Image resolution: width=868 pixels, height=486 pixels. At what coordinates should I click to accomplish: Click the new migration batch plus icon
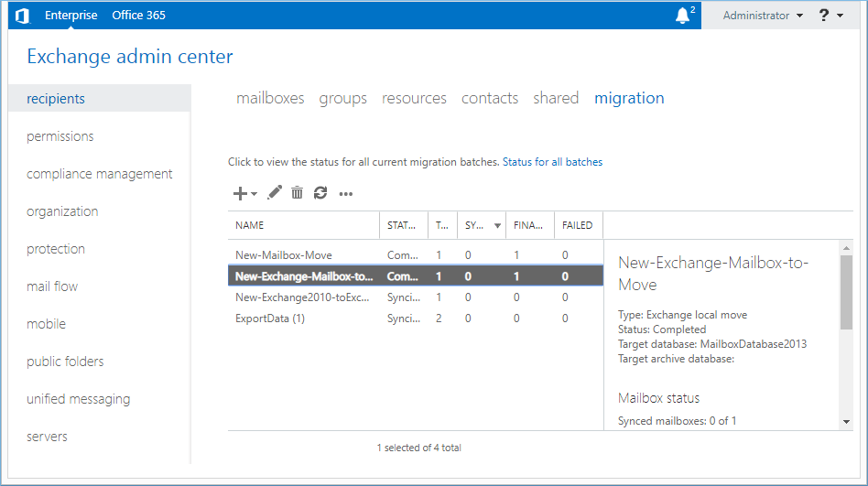click(x=240, y=193)
